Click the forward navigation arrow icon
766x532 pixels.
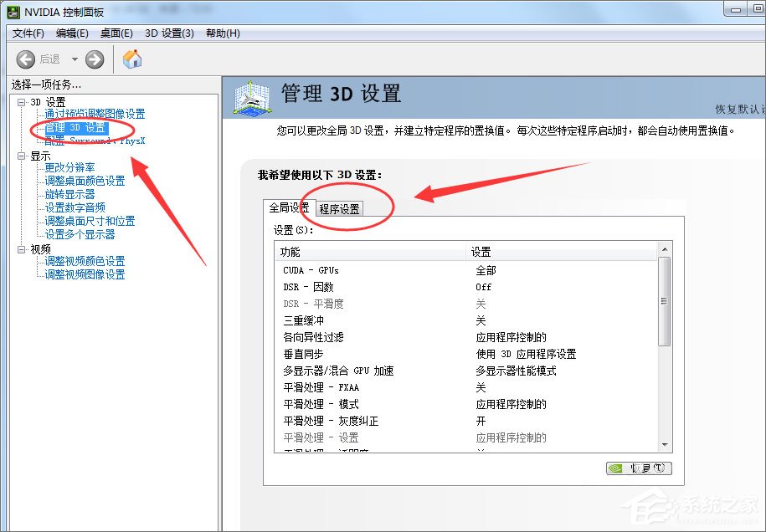pyautogui.click(x=92, y=59)
